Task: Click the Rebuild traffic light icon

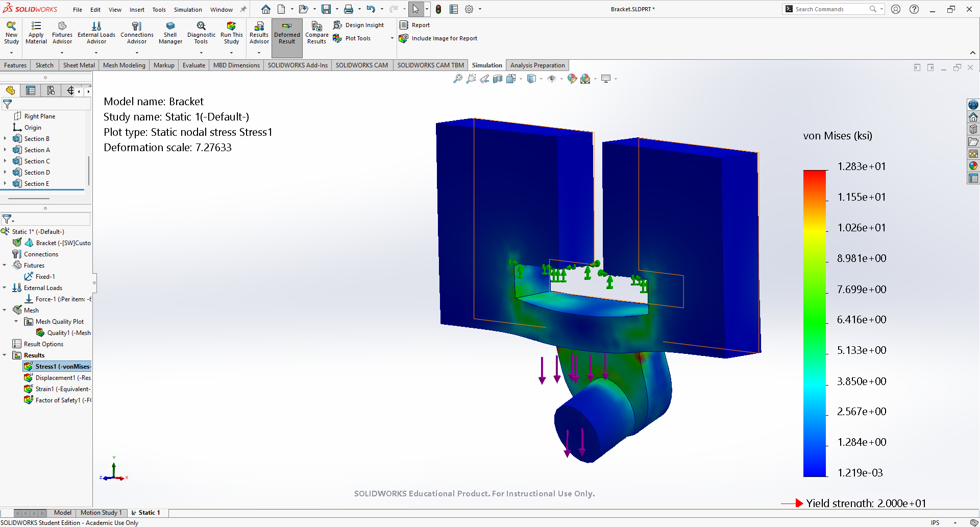Action: (438, 9)
